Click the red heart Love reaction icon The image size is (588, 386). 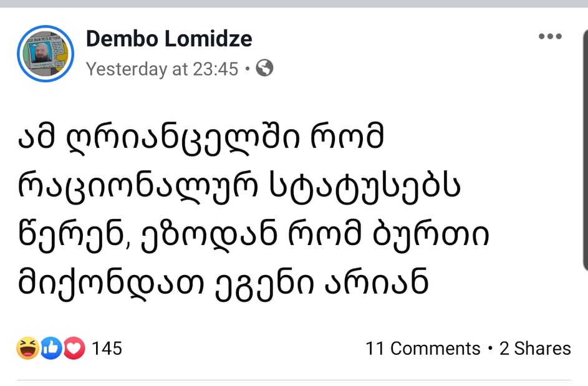tap(74, 349)
